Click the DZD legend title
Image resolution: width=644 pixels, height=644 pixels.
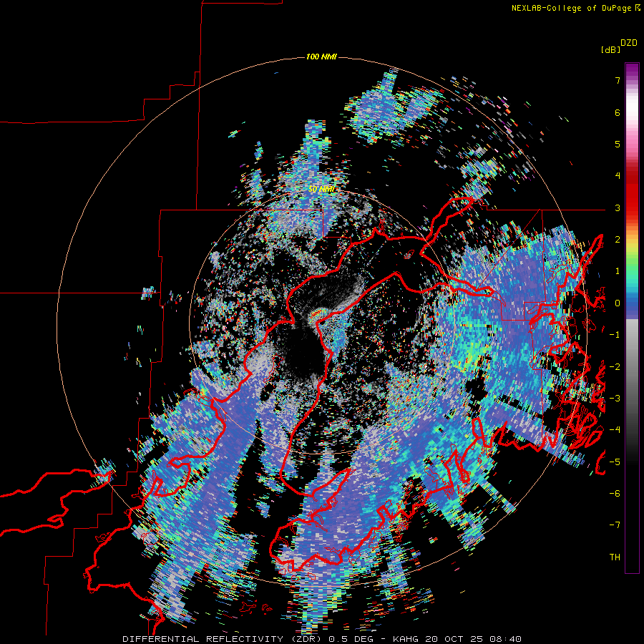pos(629,43)
